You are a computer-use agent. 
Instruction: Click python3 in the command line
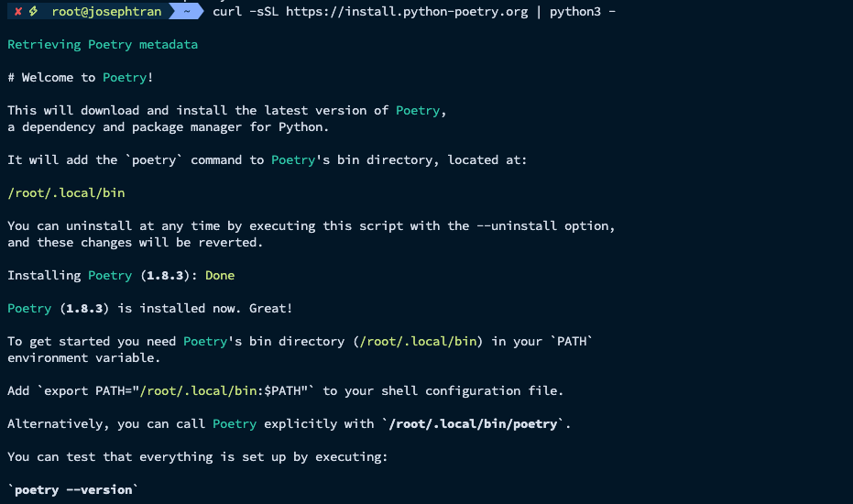click(575, 12)
